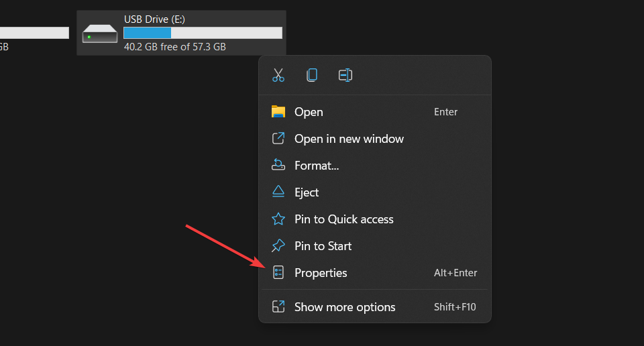Choose Pin to Quick access
Viewport: 644px width, 346px height.
[x=343, y=219]
